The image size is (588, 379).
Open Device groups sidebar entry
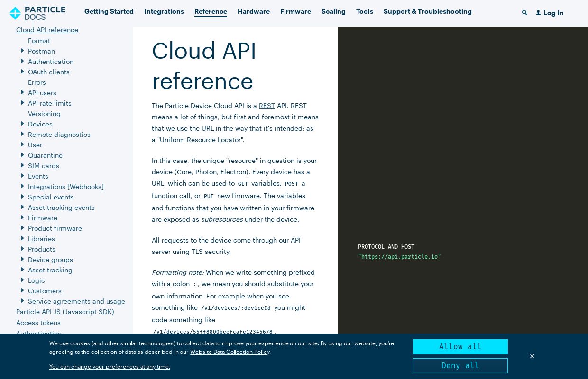(x=50, y=260)
